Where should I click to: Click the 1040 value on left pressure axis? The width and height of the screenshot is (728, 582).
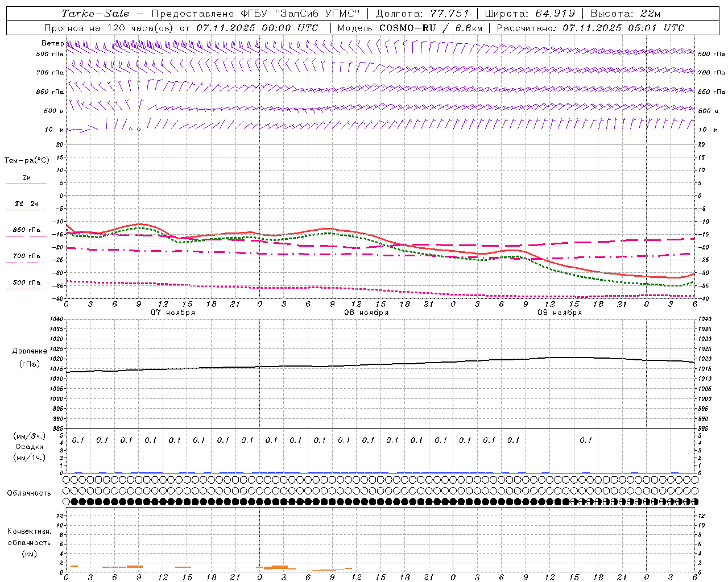(x=56, y=319)
